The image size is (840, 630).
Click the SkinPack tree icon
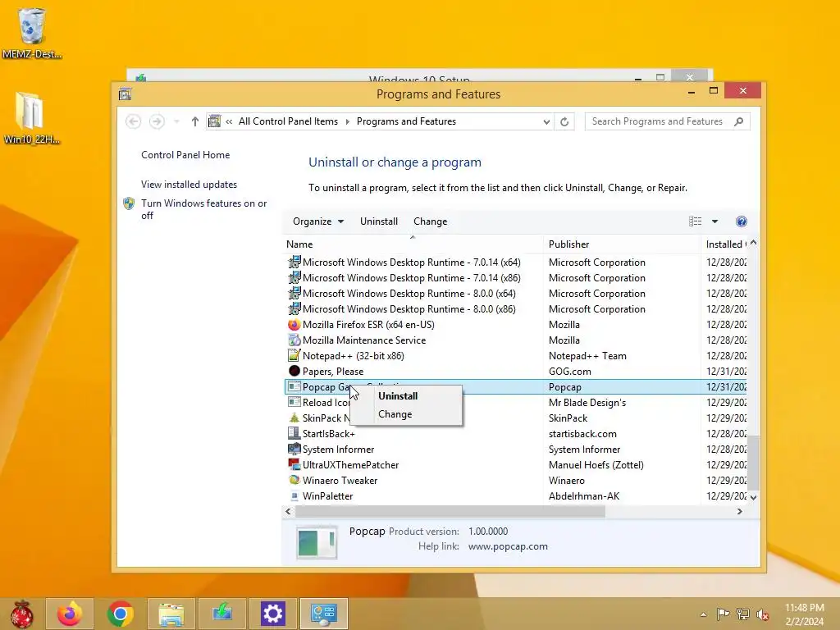[294, 418]
